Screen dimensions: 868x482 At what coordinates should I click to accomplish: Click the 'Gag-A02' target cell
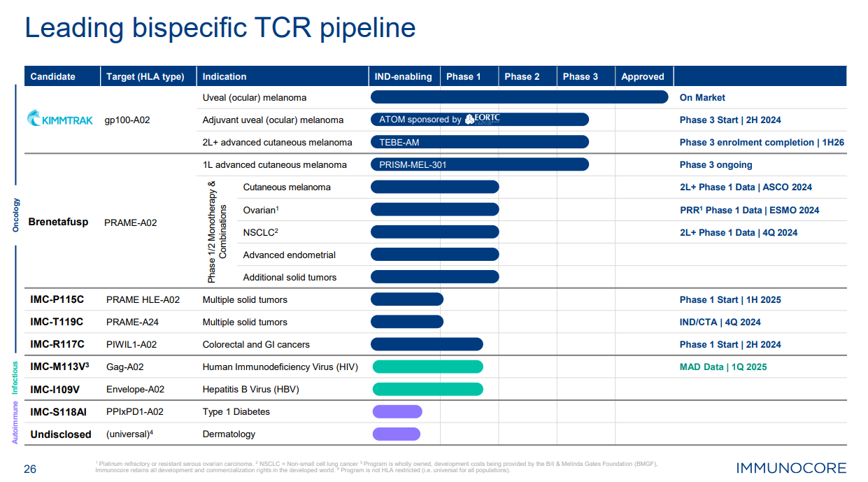point(125,367)
